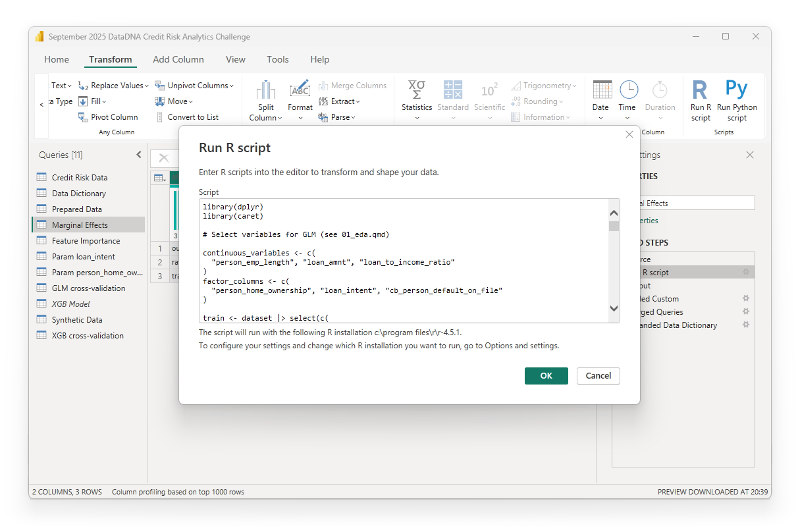Image resolution: width=798 pixels, height=532 pixels.
Task: Open the Date calendar tool
Action: [x=601, y=90]
